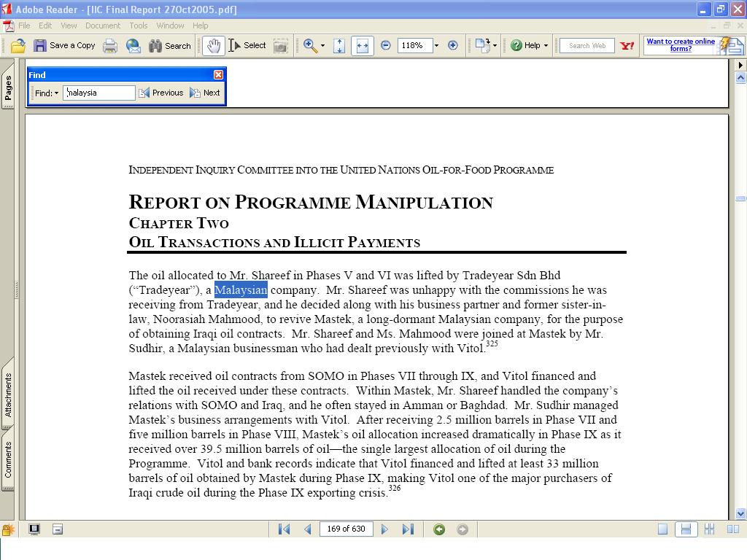Click the full screen view icon

(x=34, y=529)
